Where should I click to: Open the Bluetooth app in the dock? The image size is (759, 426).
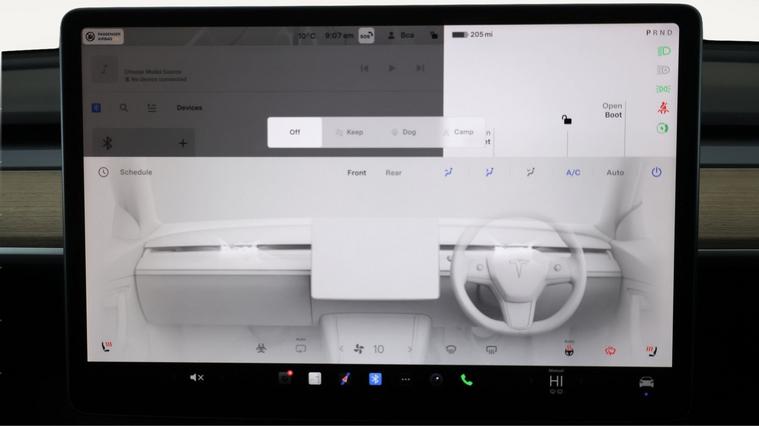pos(375,379)
